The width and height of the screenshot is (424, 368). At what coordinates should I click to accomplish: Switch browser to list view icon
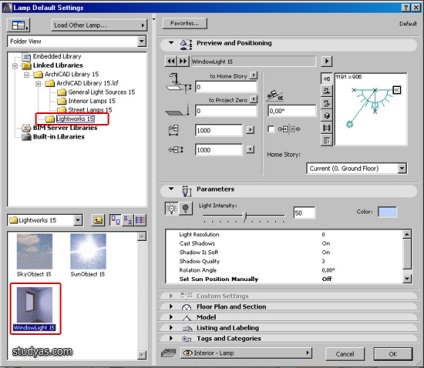pyautogui.click(x=140, y=220)
